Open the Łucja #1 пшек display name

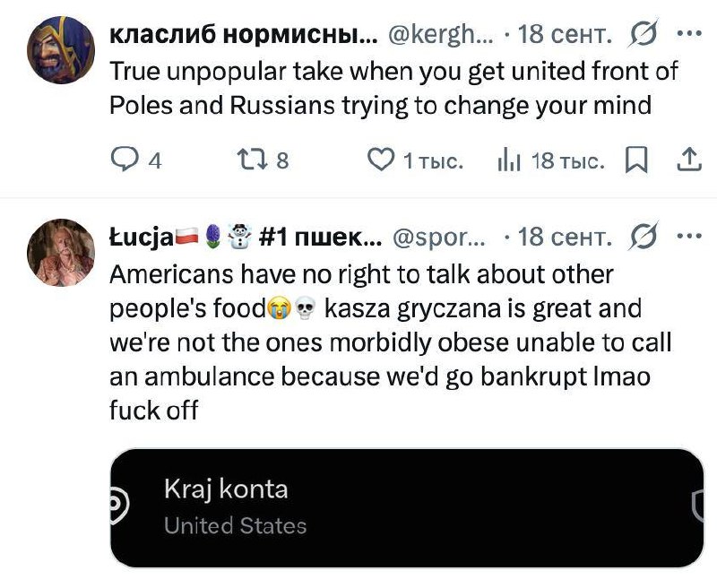pyautogui.click(x=246, y=237)
